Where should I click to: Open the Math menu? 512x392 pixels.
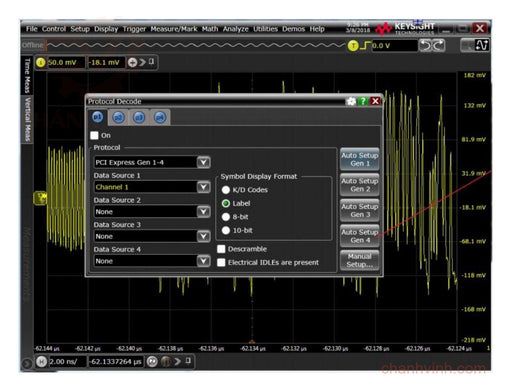pyautogui.click(x=210, y=29)
